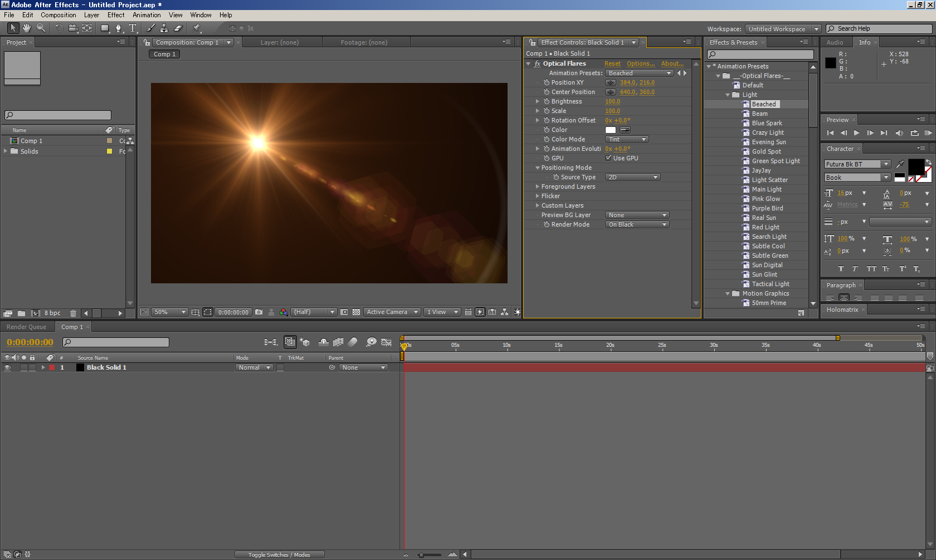Open Workspace Untitled Workspace dropdown

(783, 29)
